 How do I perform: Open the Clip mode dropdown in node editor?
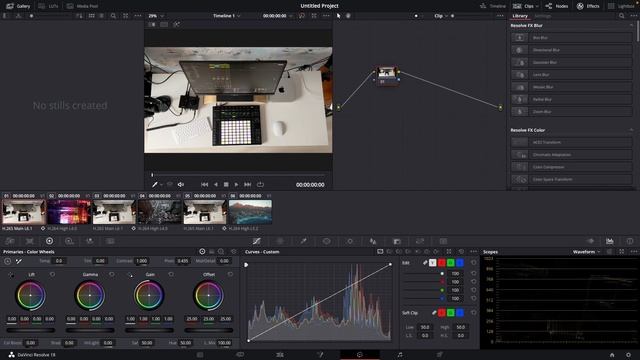coord(441,16)
